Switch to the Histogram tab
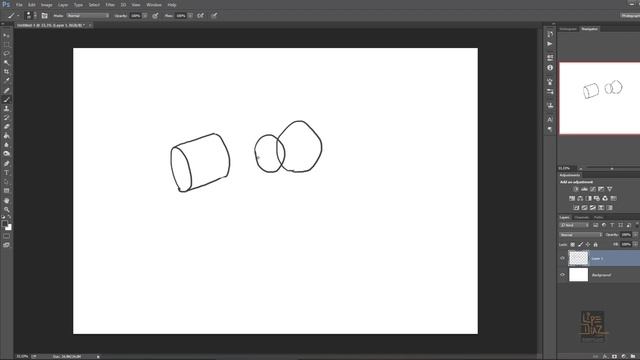Screen dimensions: 640x360 pos(568,29)
